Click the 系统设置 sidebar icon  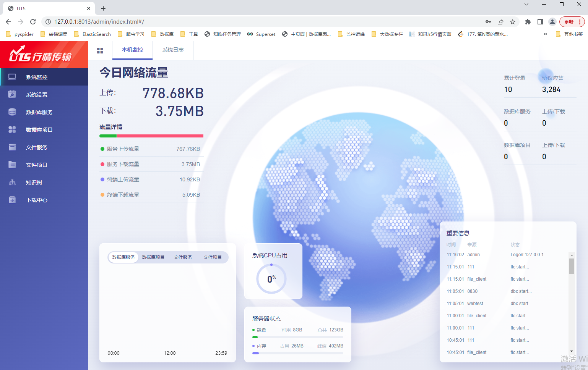pyautogui.click(x=12, y=94)
